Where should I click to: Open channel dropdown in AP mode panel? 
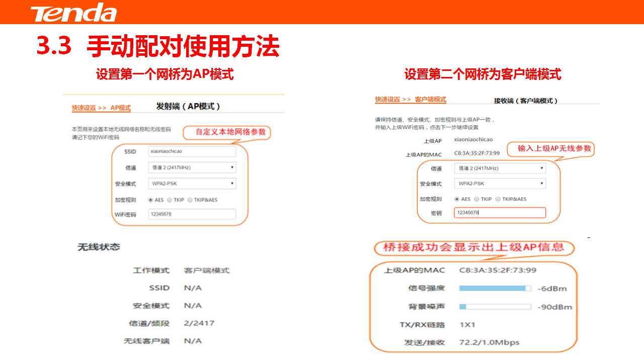[192, 167]
